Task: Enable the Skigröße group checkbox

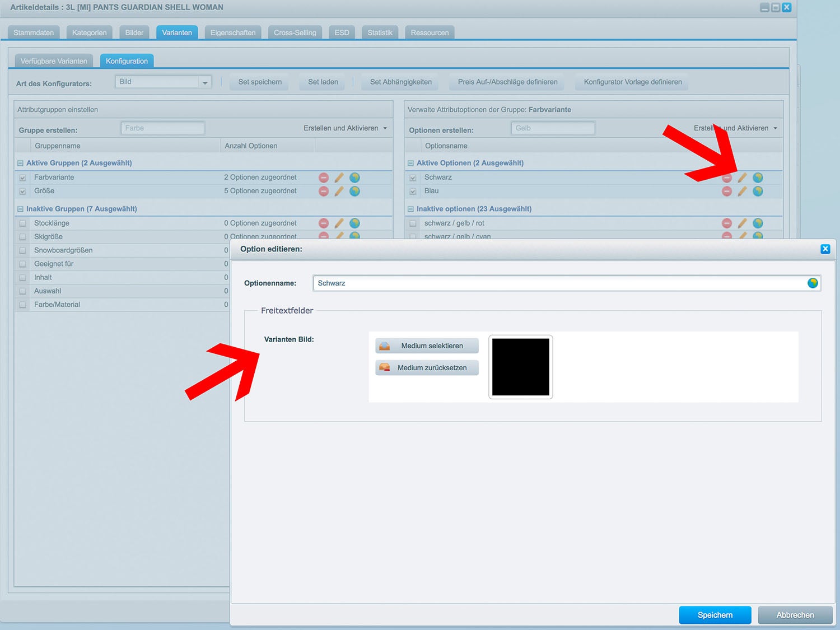Action: pyautogui.click(x=23, y=237)
